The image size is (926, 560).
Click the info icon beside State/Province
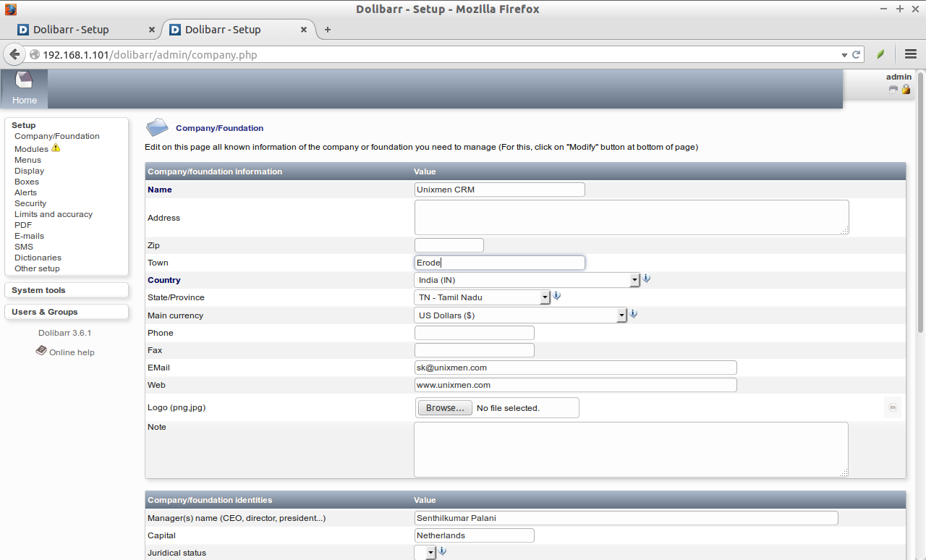click(x=557, y=296)
